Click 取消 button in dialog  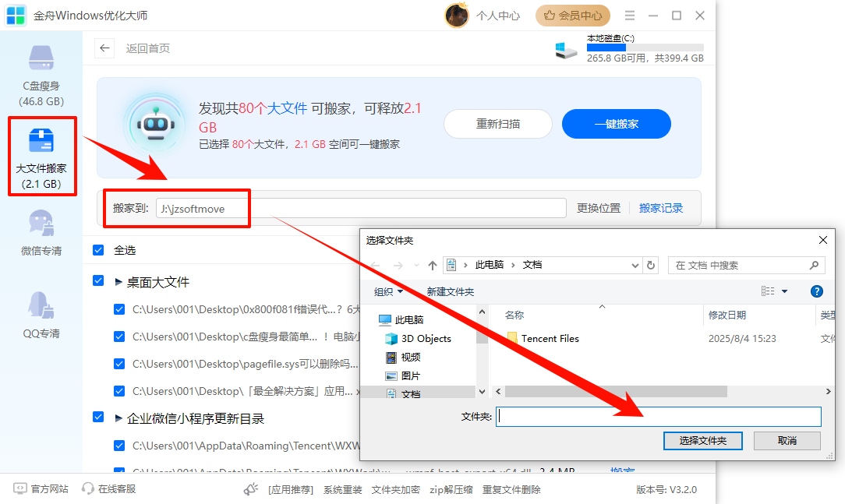tap(787, 440)
